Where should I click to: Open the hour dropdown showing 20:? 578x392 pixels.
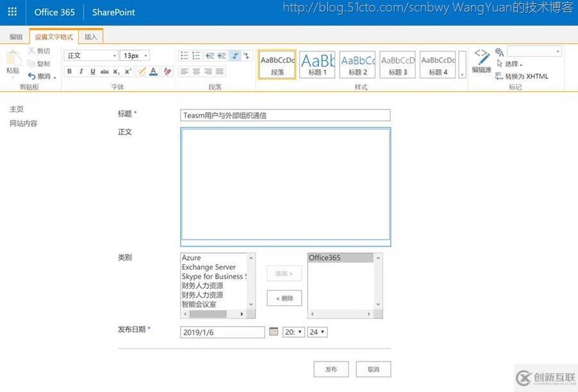(x=293, y=332)
